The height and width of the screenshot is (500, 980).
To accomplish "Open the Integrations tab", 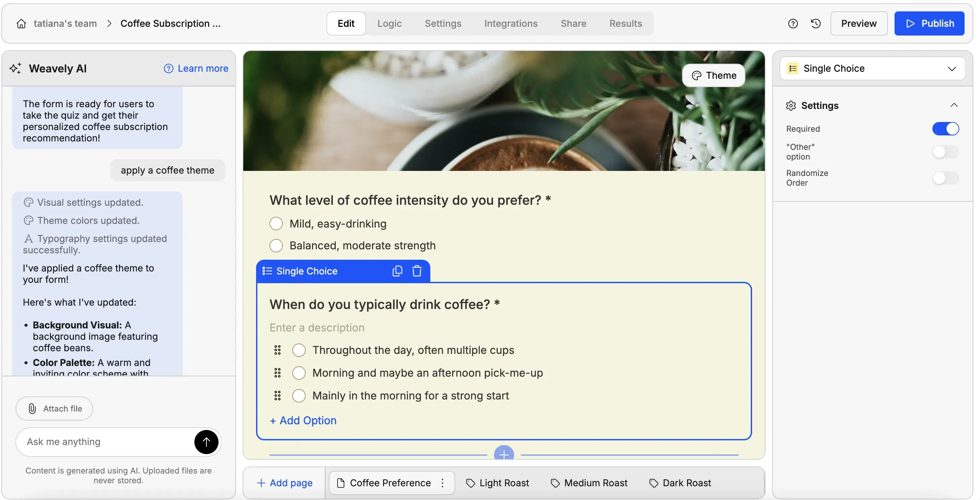I will [510, 23].
